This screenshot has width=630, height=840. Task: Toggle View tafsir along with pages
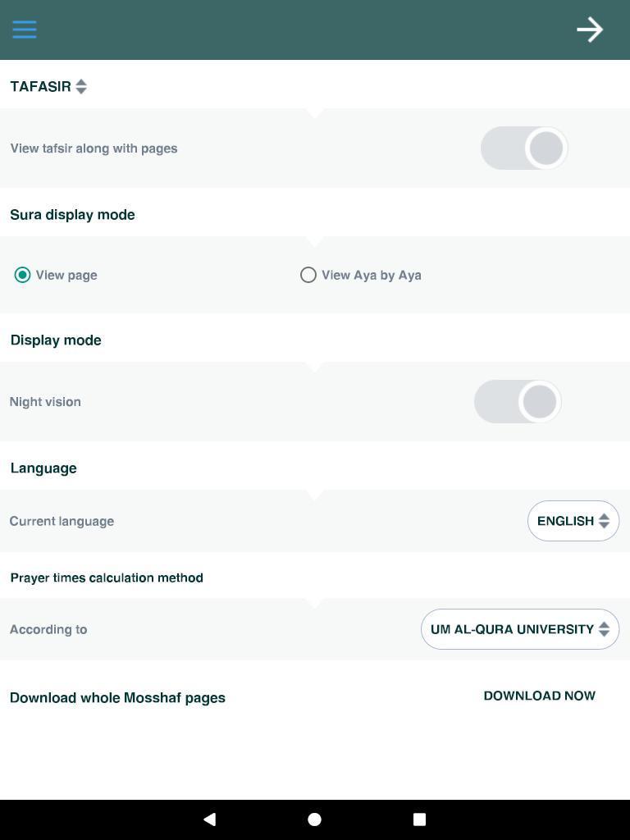point(524,148)
